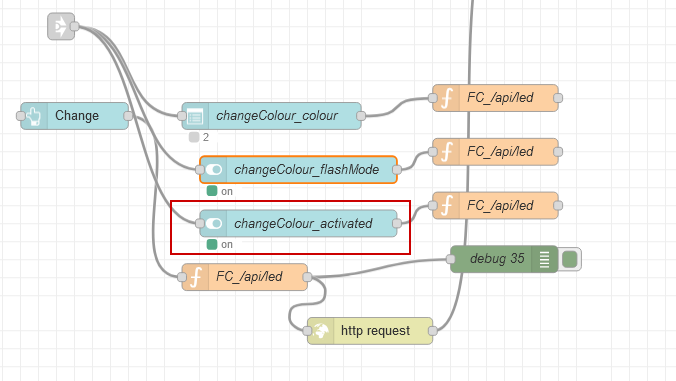Click the changeColour_activated switch icon
676x381 pixels.
(x=214, y=223)
